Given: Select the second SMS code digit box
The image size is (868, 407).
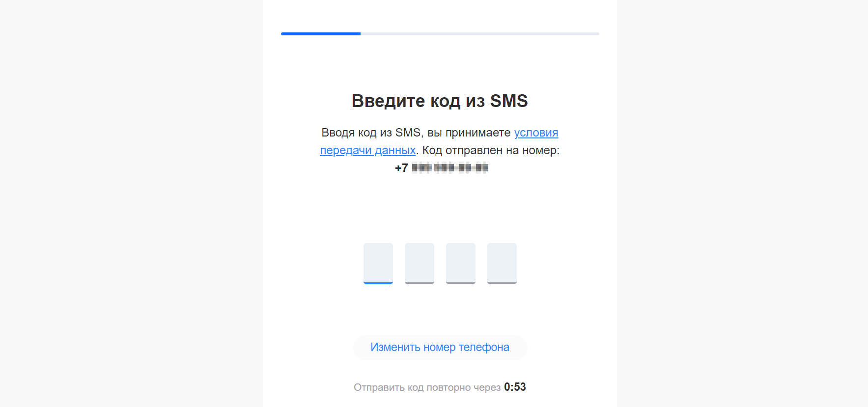Looking at the screenshot, I should (420, 263).
